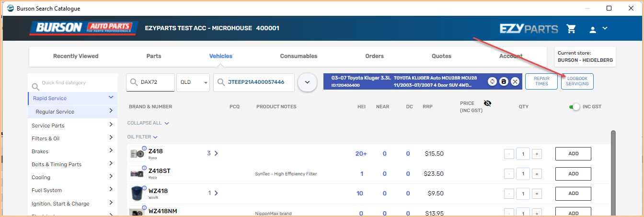This screenshot has width=644, height=217.
Task: Click the VIN search magnifier icon
Action: 221,82
